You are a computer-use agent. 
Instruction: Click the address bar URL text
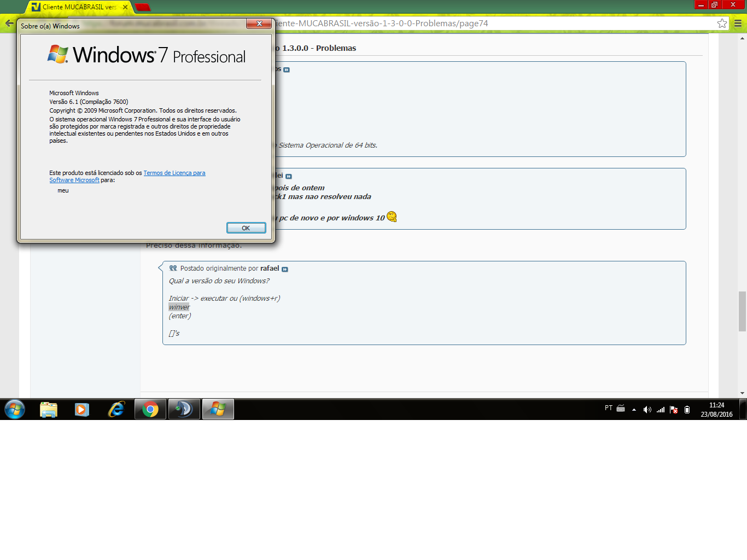[x=383, y=24]
